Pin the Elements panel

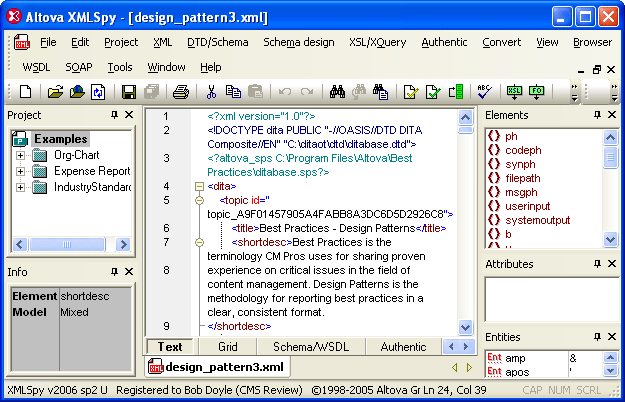(x=597, y=115)
